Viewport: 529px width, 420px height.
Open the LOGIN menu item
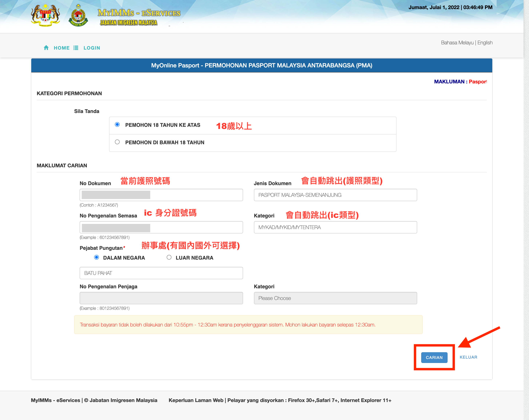pyautogui.click(x=92, y=48)
